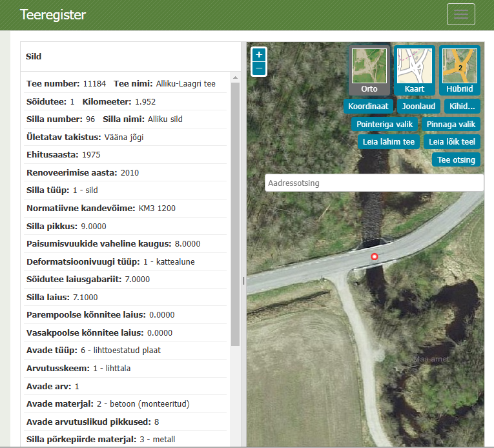
Task: Select Avade arvutuslikud pikkused value '8'
Action: [x=156, y=422]
